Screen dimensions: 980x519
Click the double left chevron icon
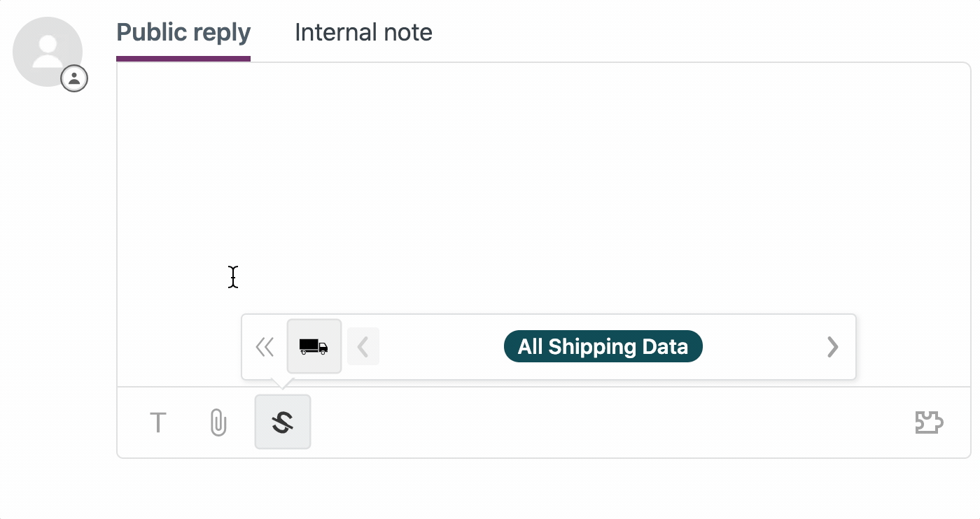coord(265,347)
